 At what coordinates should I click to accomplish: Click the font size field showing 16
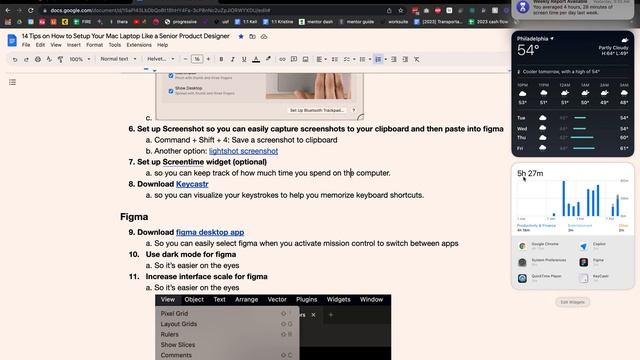[x=197, y=59]
